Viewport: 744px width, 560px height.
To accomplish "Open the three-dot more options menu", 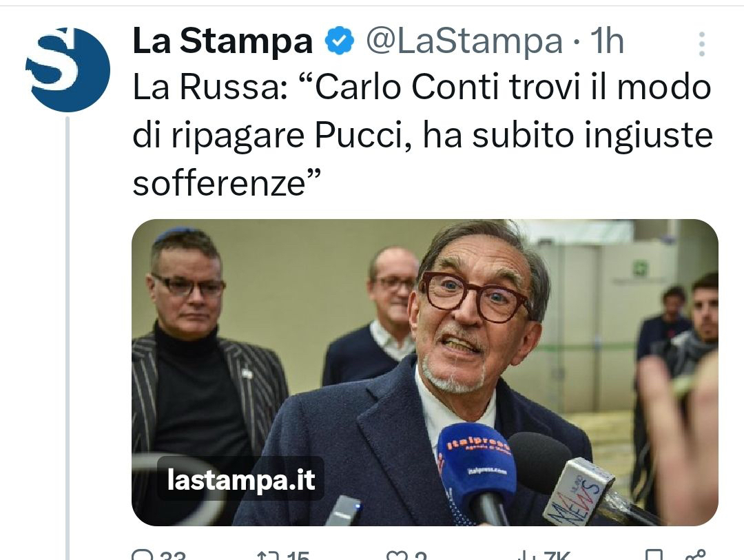I will (702, 45).
